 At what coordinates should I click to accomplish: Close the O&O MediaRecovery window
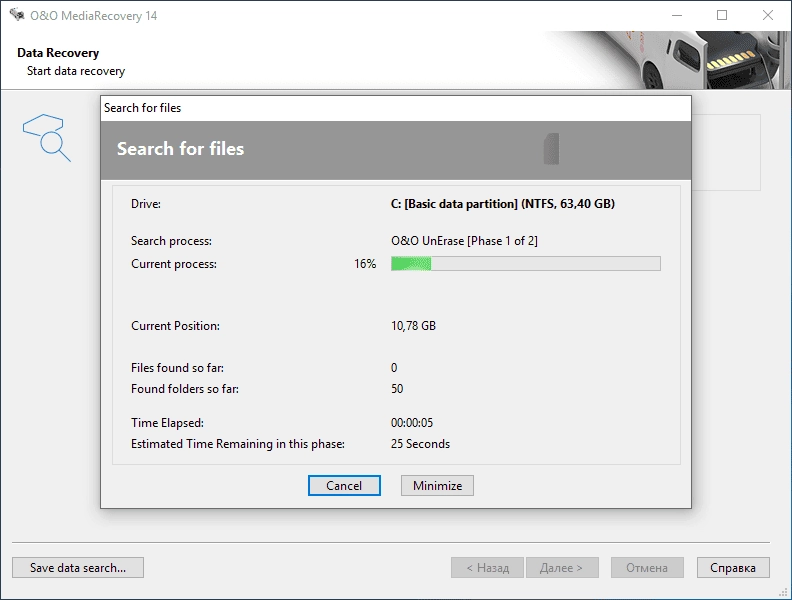click(x=768, y=15)
